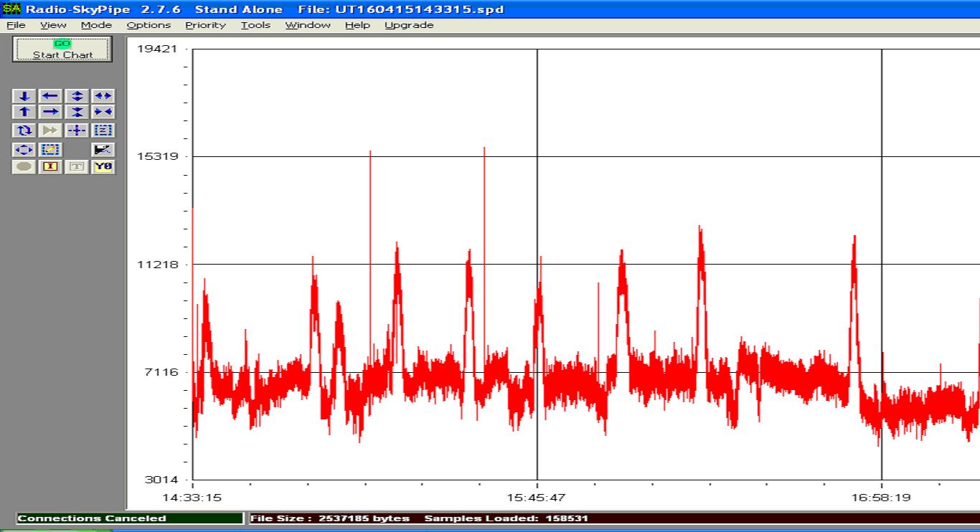980x532 pixels.
Task: Select the crosshair cursor tool icon
Action: (77, 130)
